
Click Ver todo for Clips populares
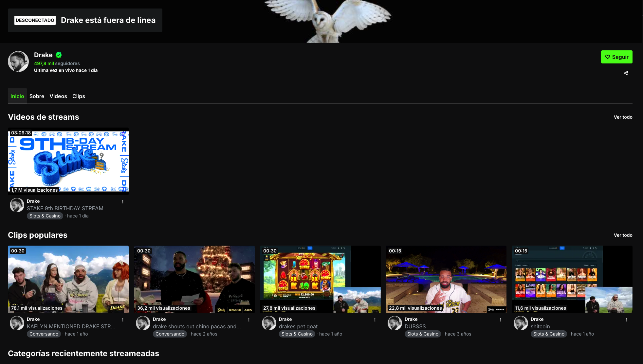[x=623, y=235]
